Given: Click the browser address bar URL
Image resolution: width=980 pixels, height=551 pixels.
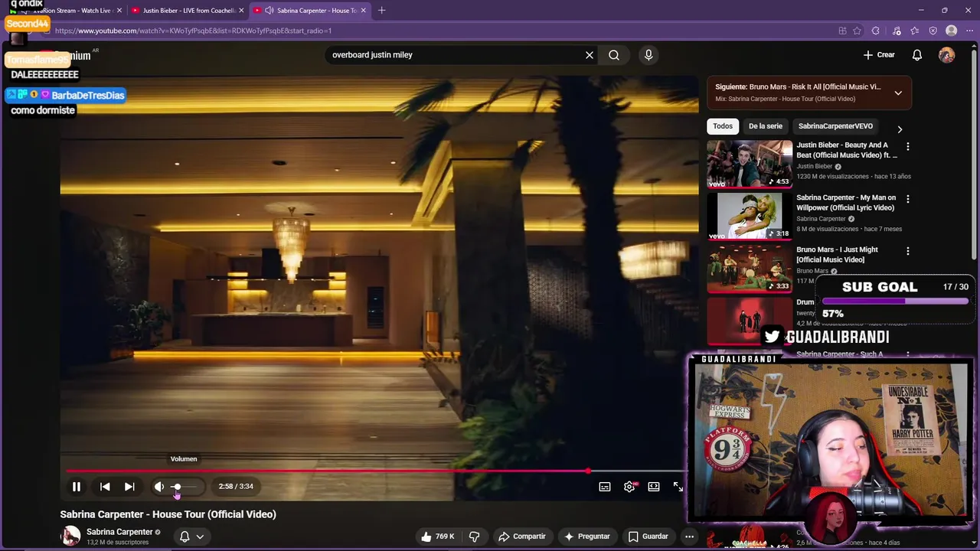Looking at the screenshot, I should [x=193, y=31].
